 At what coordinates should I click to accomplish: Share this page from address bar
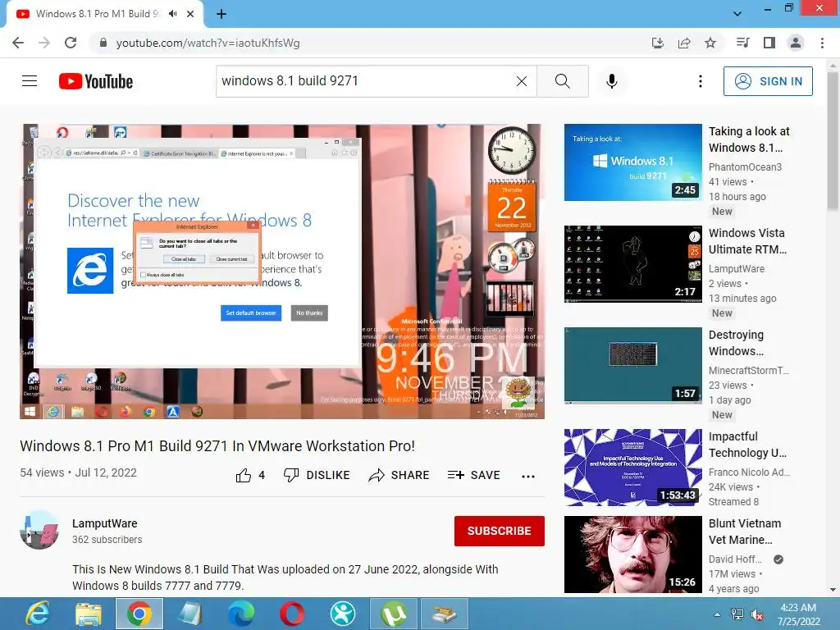pos(684,43)
